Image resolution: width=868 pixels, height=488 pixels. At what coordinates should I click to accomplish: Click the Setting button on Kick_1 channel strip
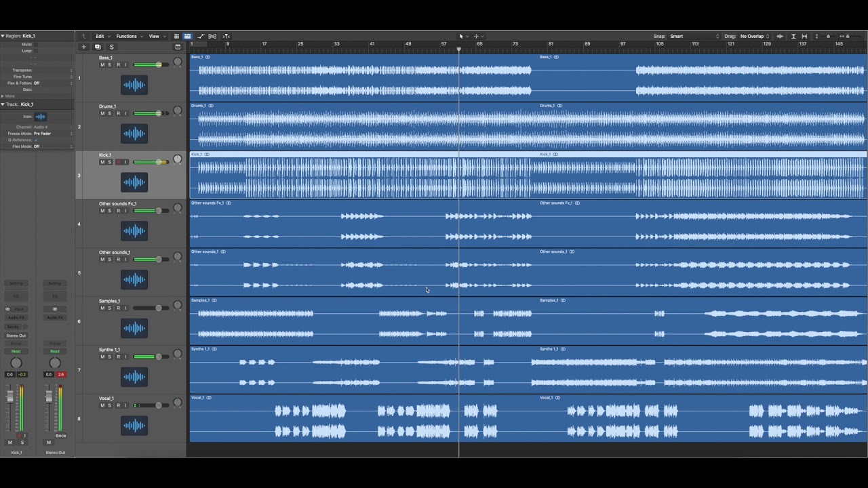(x=16, y=283)
